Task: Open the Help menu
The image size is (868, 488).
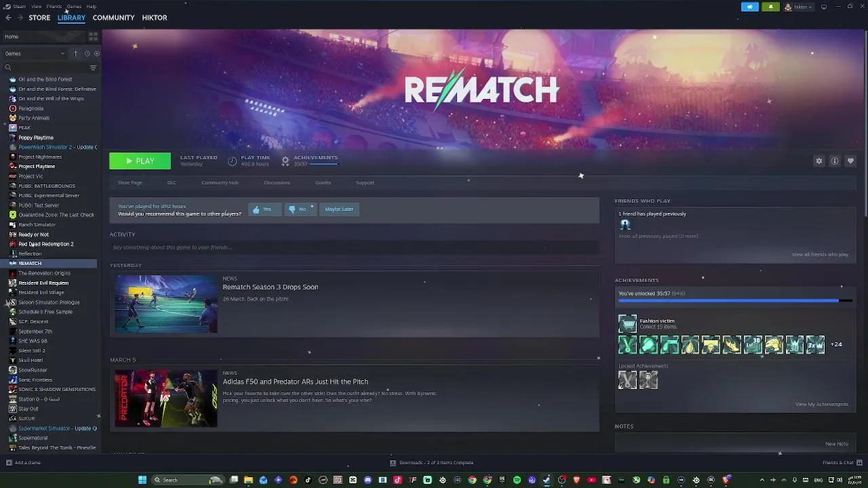Action: pos(91,6)
